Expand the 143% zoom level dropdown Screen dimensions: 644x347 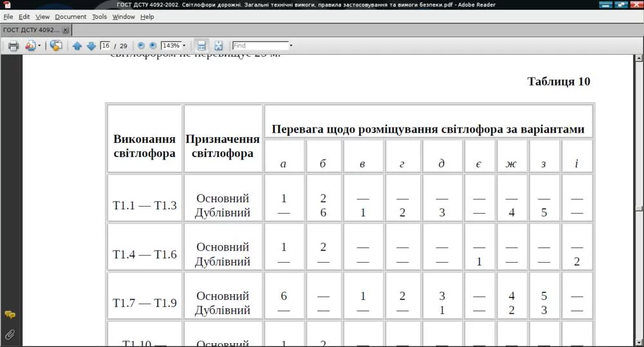[184, 46]
